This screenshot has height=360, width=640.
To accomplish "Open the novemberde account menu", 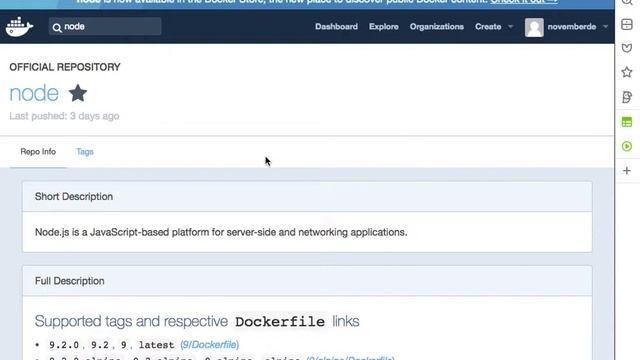I will (x=572, y=27).
